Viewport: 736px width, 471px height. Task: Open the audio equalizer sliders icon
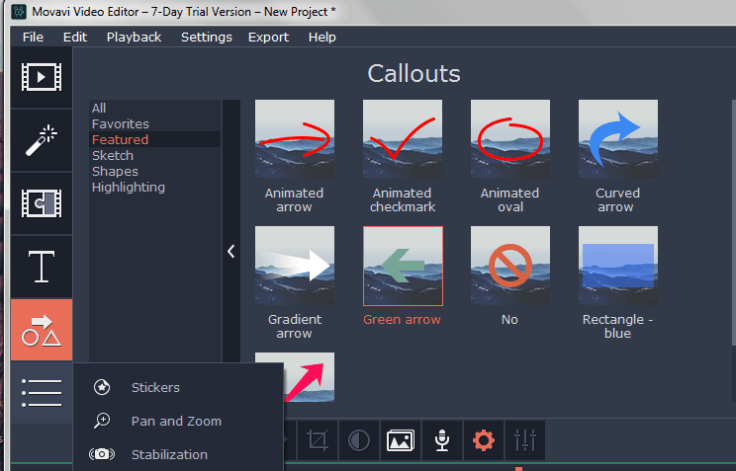tap(526, 440)
